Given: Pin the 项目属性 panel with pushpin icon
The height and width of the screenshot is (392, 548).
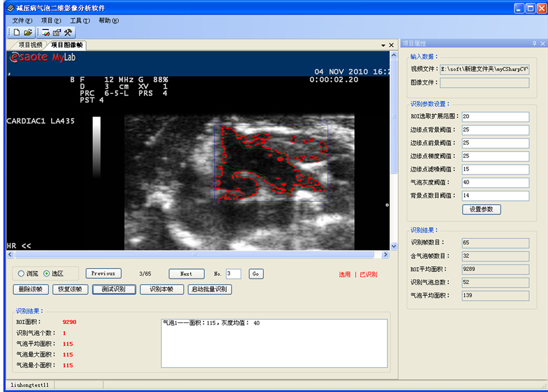Looking at the screenshot, I should (x=534, y=44).
